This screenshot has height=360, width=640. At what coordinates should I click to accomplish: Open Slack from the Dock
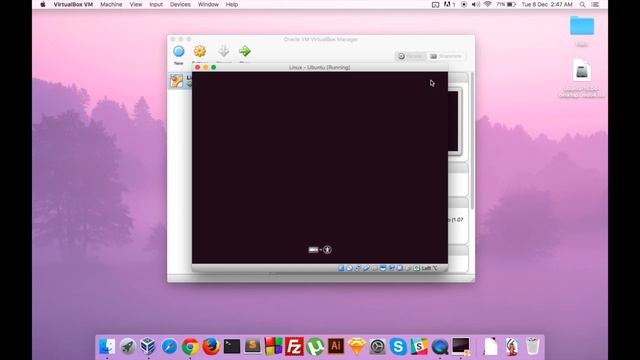(419, 347)
